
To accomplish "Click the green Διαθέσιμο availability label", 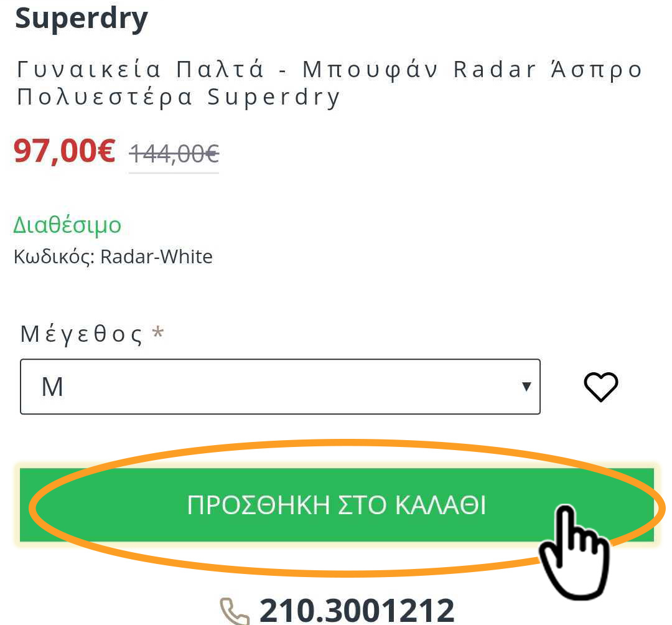I will [67, 225].
